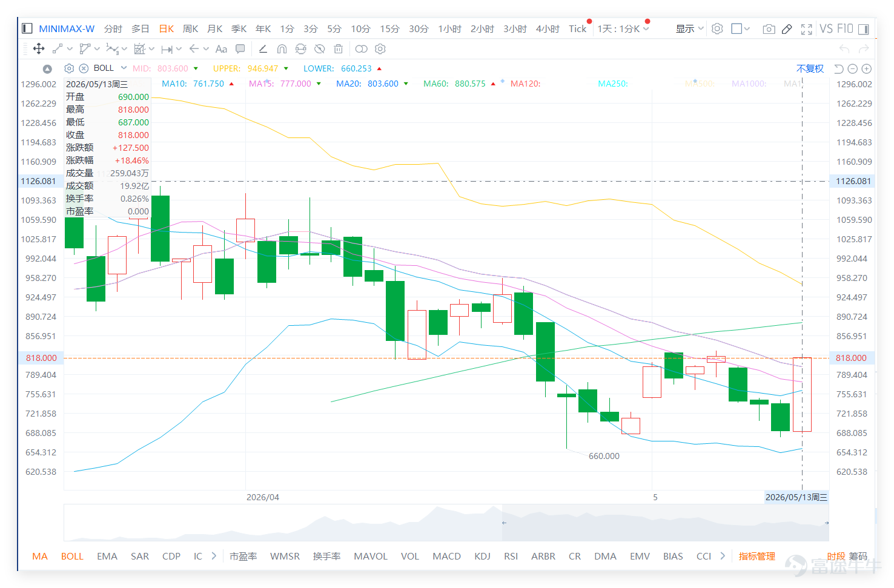Select the 季K quarterly candlestick tab

coord(239,28)
